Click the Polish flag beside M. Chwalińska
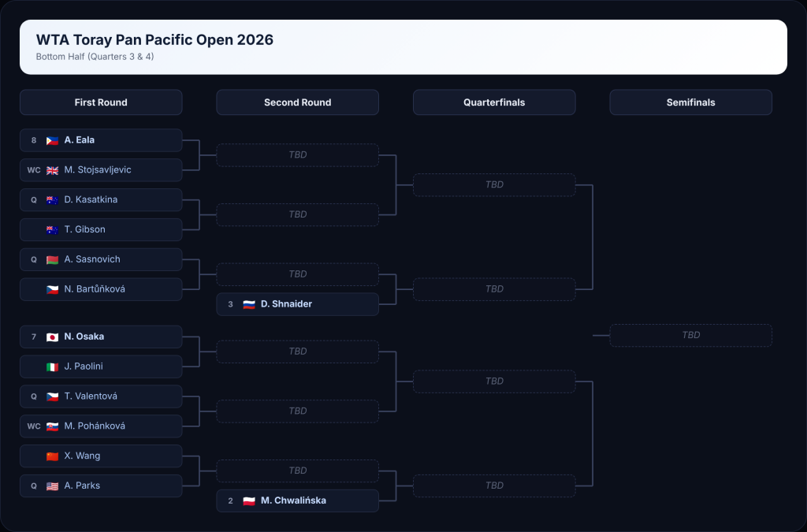 click(x=248, y=501)
